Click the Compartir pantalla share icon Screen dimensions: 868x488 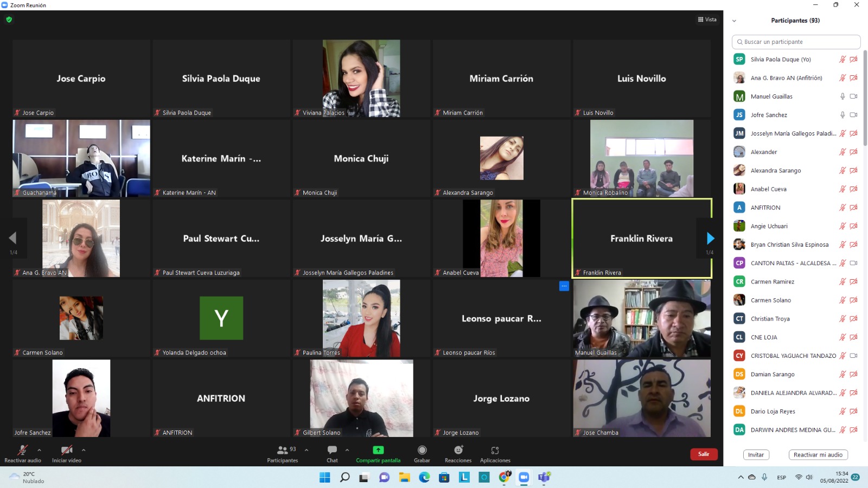pos(378,450)
